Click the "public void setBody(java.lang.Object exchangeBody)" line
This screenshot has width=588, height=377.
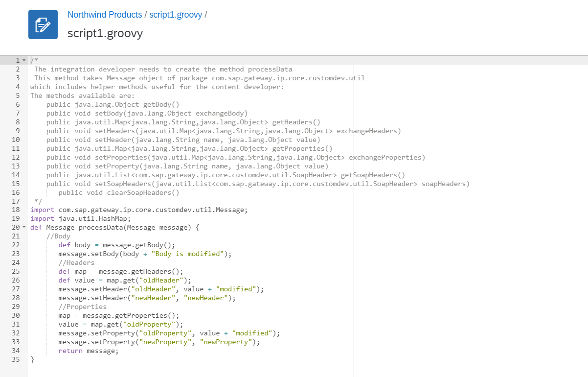point(147,113)
